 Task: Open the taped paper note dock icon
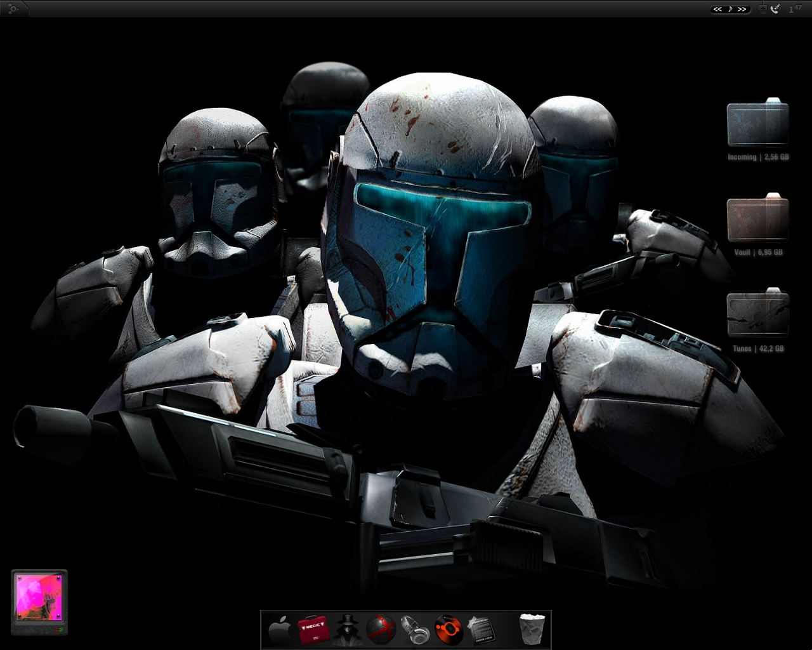pyautogui.click(x=481, y=630)
